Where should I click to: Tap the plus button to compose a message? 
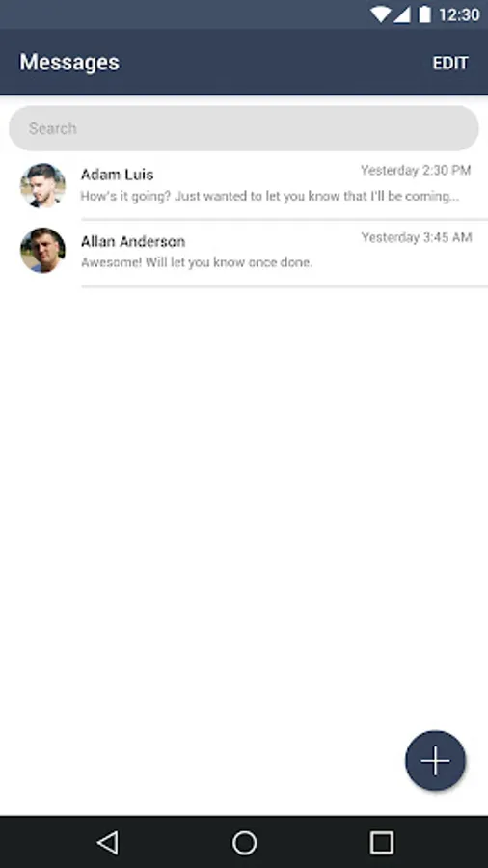click(x=435, y=761)
